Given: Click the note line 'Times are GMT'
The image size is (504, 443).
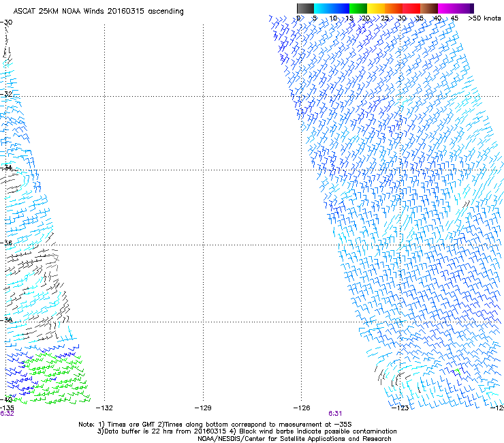Looking at the screenshot, I should [x=215, y=425].
